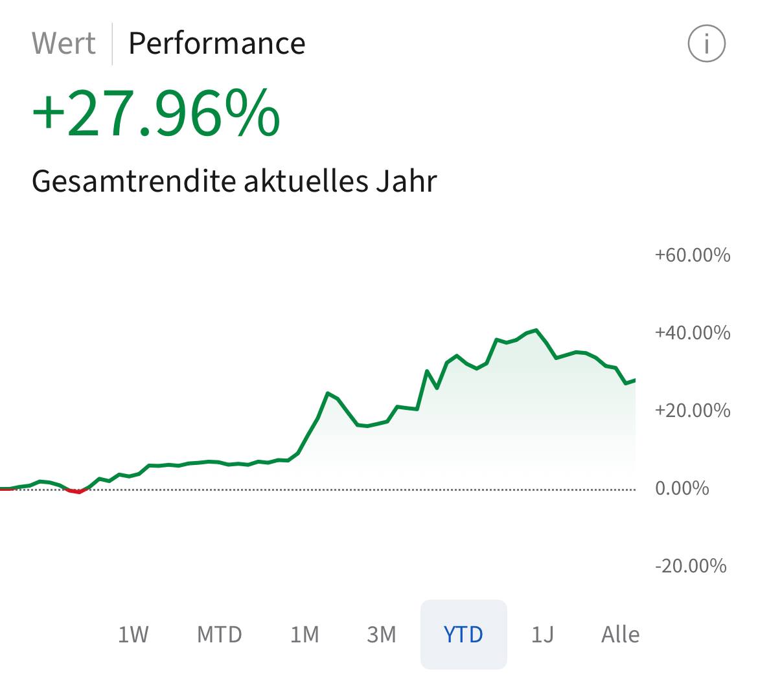
Task: Show the 3M performance period
Action: (382, 634)
